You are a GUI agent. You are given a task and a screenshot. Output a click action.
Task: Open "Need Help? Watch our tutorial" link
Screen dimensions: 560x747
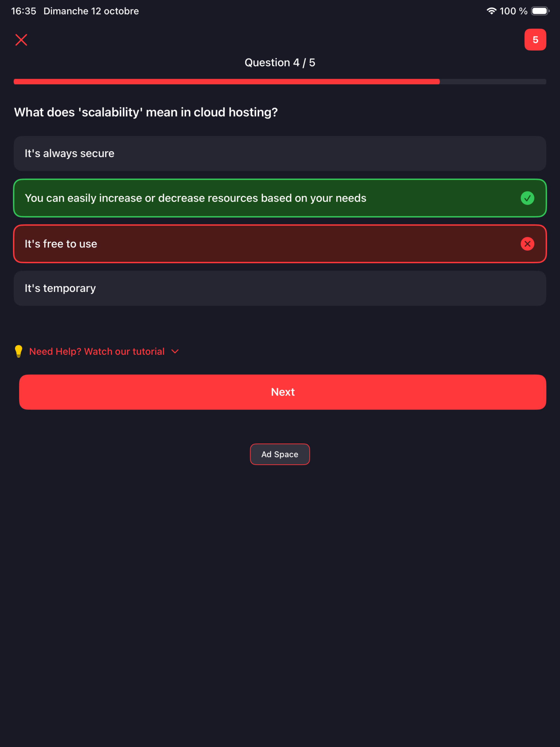pos(97,352)
